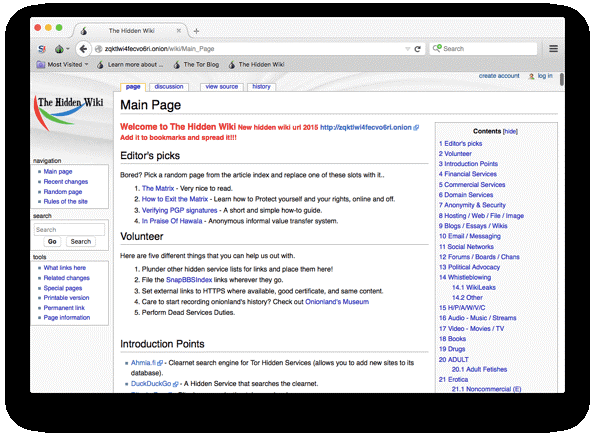Open The Matrix article link
This screenshot has width=595, height=436.
click(158, 188)
